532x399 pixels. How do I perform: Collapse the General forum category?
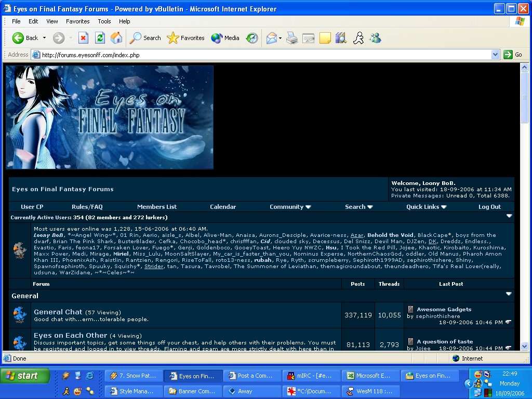(x=509, y=294)
